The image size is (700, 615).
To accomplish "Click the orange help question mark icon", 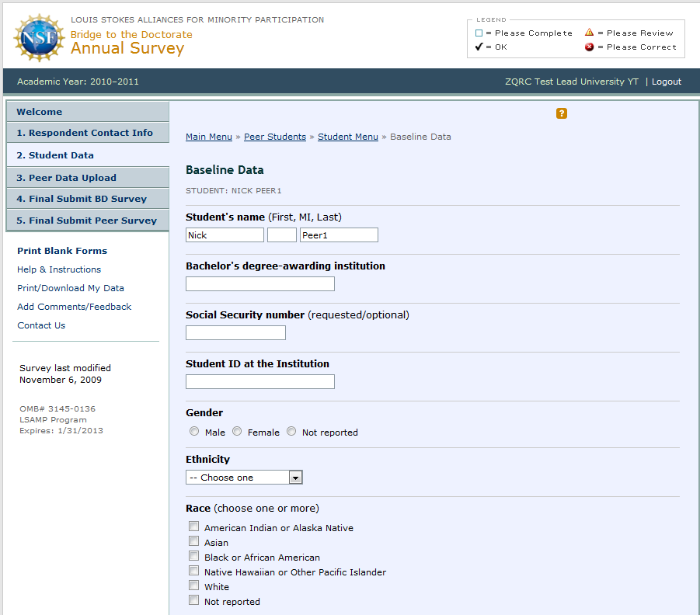I will click(x=562, y=113).
